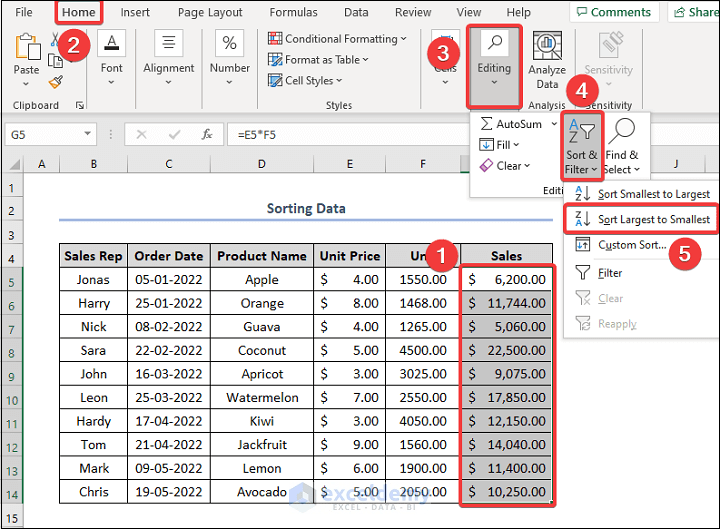Expand the Format as Table dropdown arrow

click(x=366, y=60)
